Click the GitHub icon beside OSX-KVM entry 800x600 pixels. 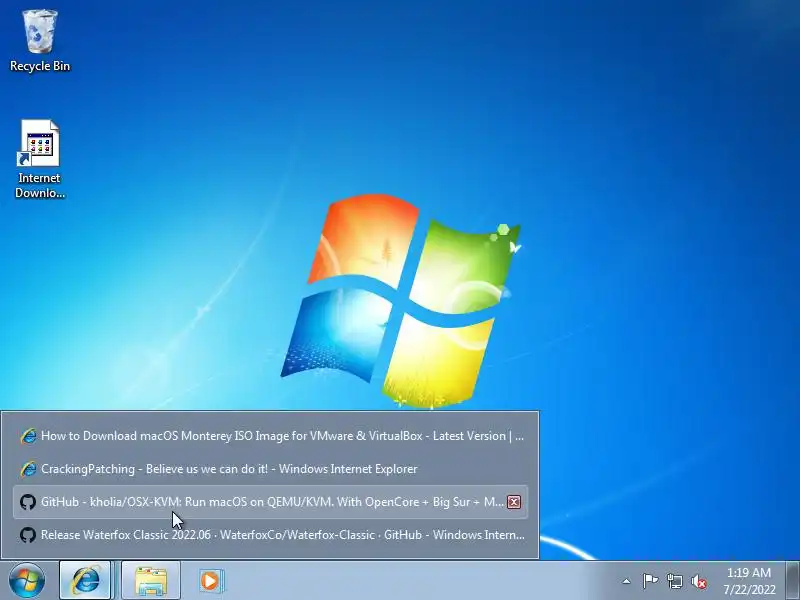(x=28, y=502)
